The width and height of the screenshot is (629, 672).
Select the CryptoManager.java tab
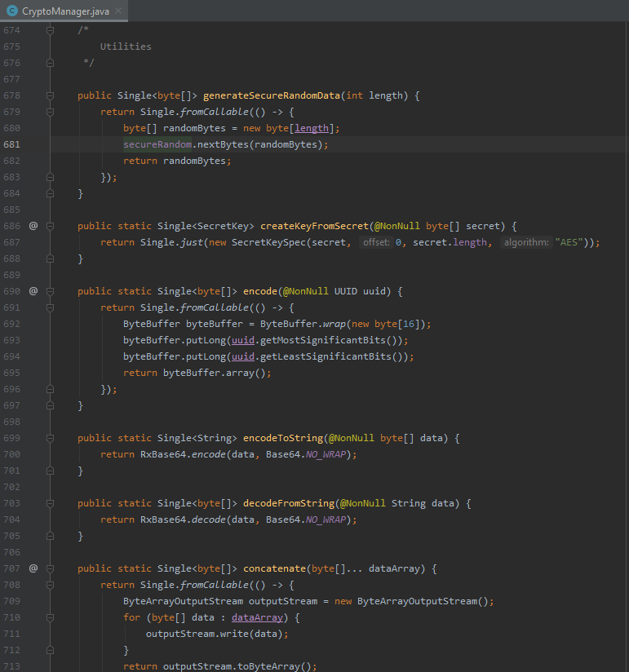tap(64, 11)
